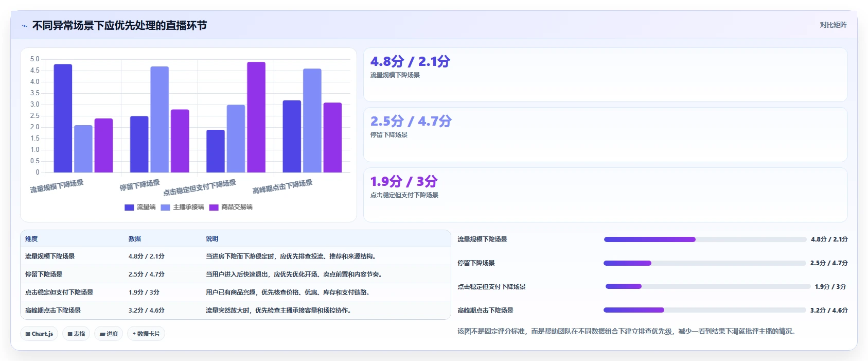Click the 流量端 bar for 高峰期点击下降场景

292,136
